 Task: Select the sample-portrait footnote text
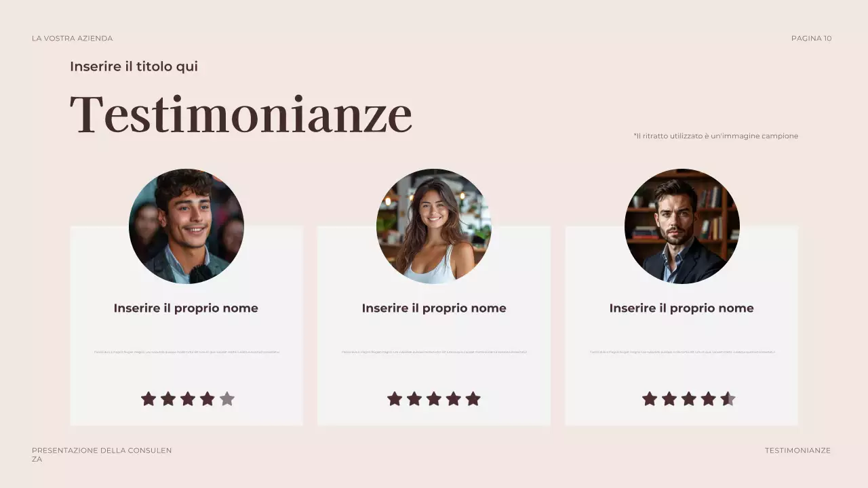click(715, 136)
